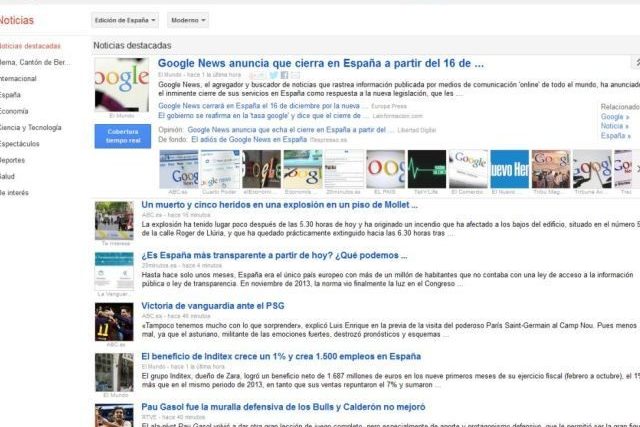Open 'El adiós de Google News en España'
Viewport: 640px width, 427px height.
(x=249, y=140)
